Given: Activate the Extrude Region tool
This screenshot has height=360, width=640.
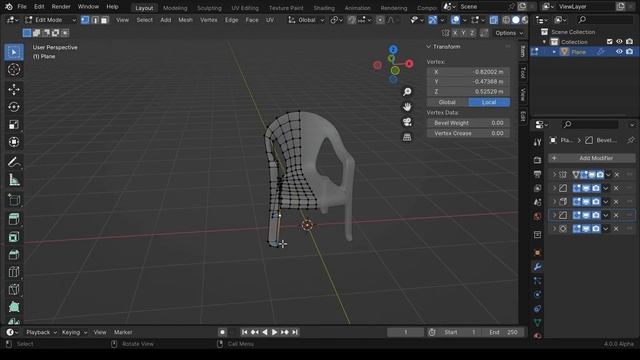Looking at the screenshot, I should (x=14, y=219).
